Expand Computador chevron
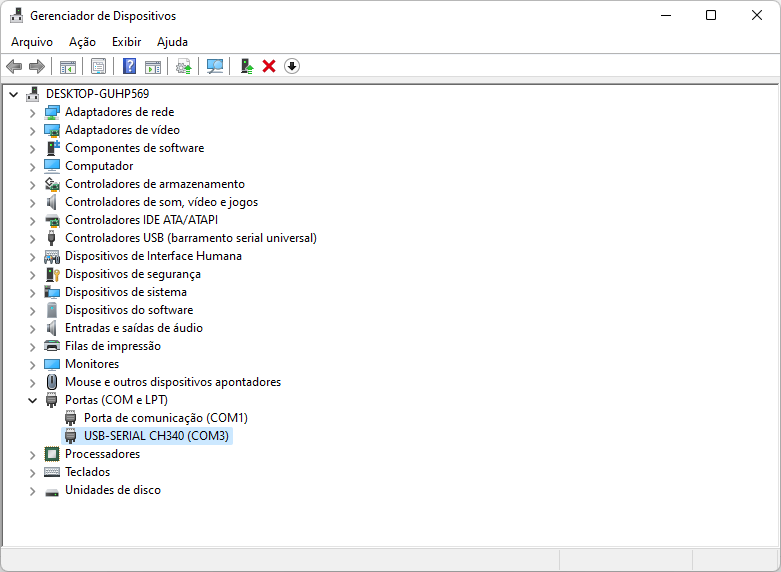The width and height of the screenshot is (781, 572). pyautogui.click(x=32, y=166)
